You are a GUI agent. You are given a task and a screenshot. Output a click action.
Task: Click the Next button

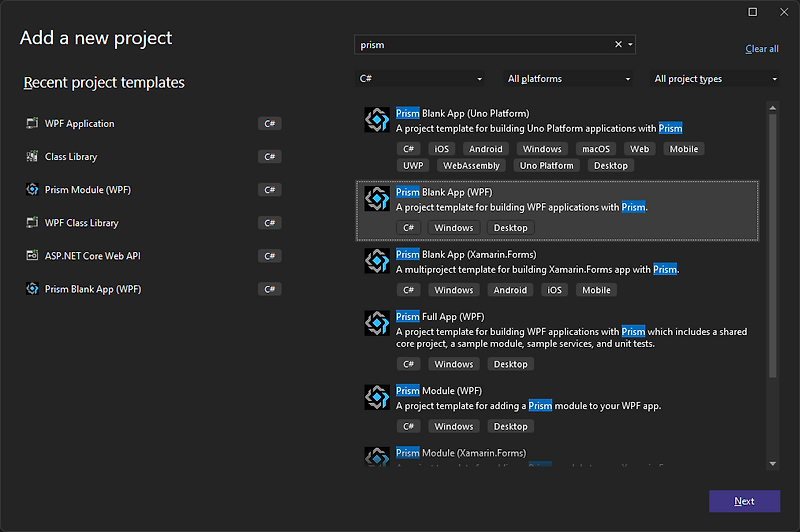[x=744, y=501]
